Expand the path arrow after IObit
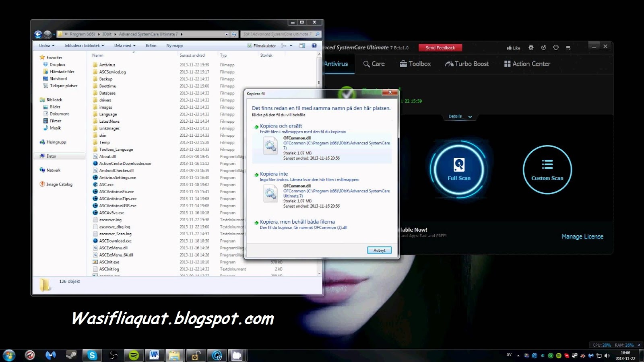The height and width of the screenshot is (362, 644). [x=116, y=34]
